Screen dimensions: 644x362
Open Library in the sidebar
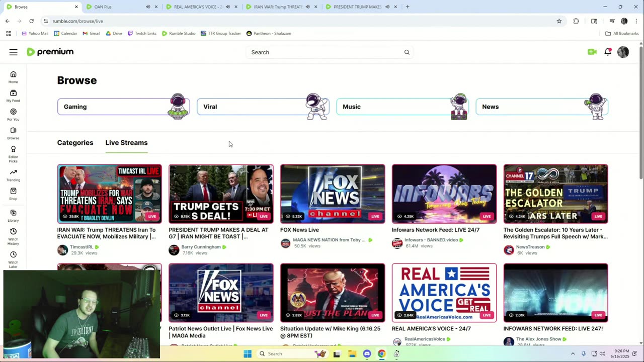(x=13, y=216)
